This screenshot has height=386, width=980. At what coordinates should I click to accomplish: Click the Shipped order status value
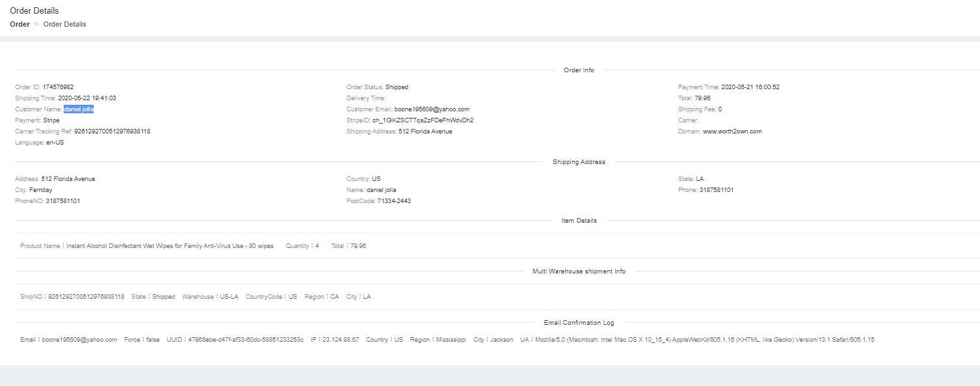pyautogui.click(x=397, y=87)
